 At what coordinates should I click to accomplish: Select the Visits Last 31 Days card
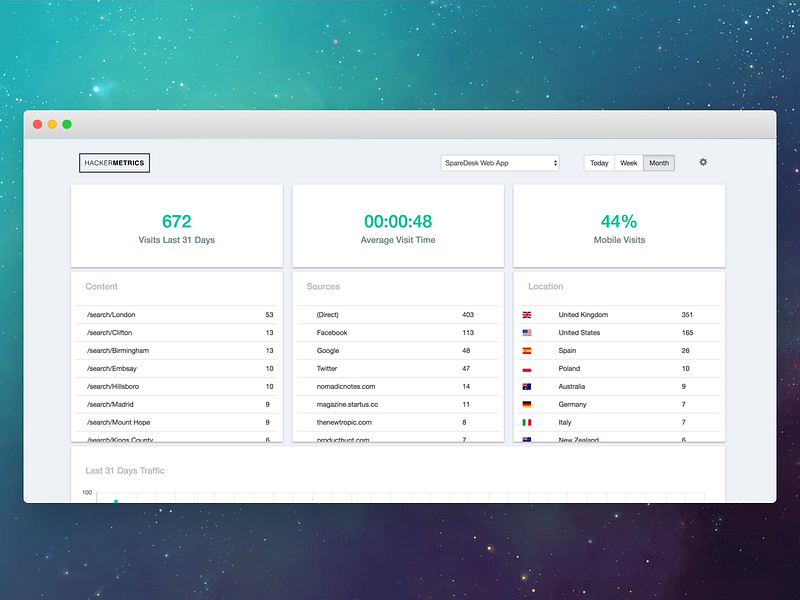pyautogui.click(x=177, y=225)
